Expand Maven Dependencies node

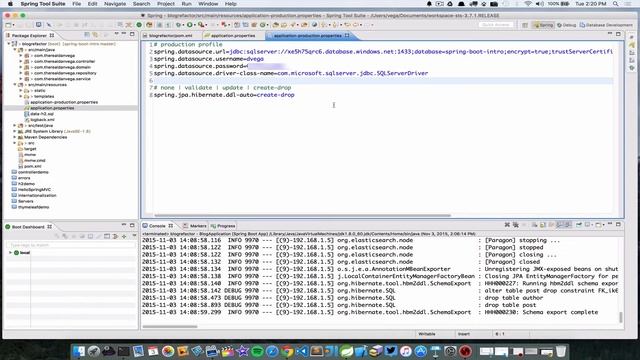(15, 137)
